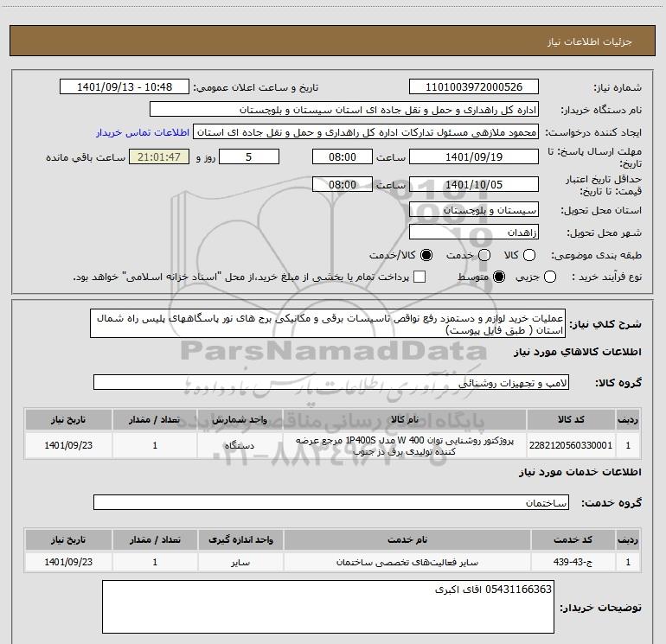666x644 pixels.
Task: Click response deadline time 08:00 field
Action: point(343,156)
